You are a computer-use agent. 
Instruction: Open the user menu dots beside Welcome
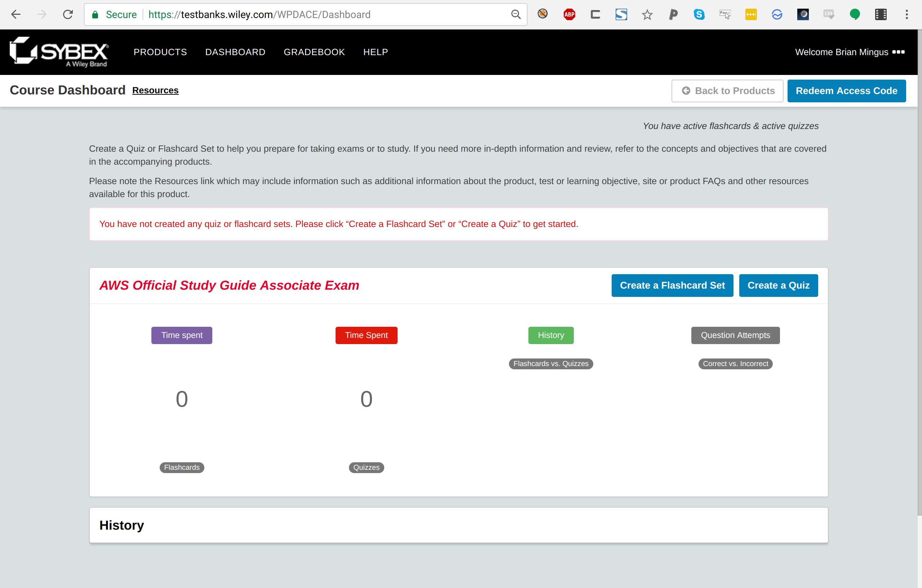point(898,52)
